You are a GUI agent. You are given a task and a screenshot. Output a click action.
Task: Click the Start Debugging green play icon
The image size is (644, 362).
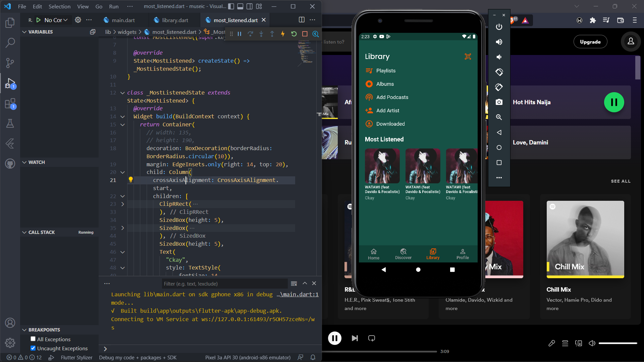[39, 20]
